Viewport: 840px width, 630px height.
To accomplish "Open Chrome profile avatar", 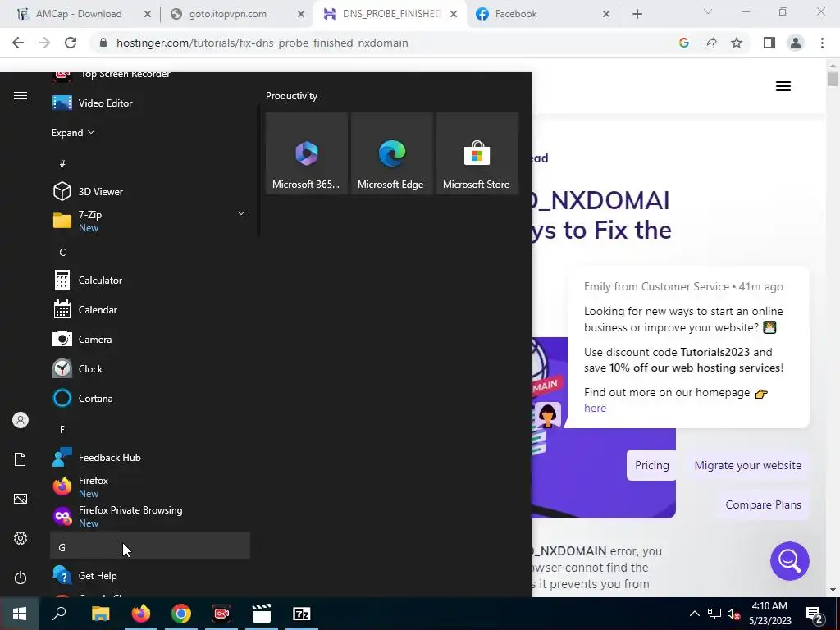I will 796,43.
